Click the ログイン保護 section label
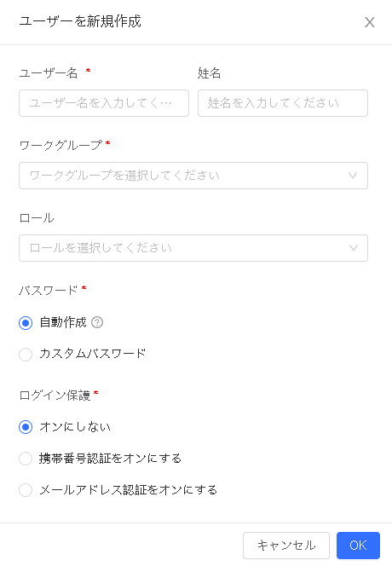This screenshot has width=392, height=566. [55, 396]
